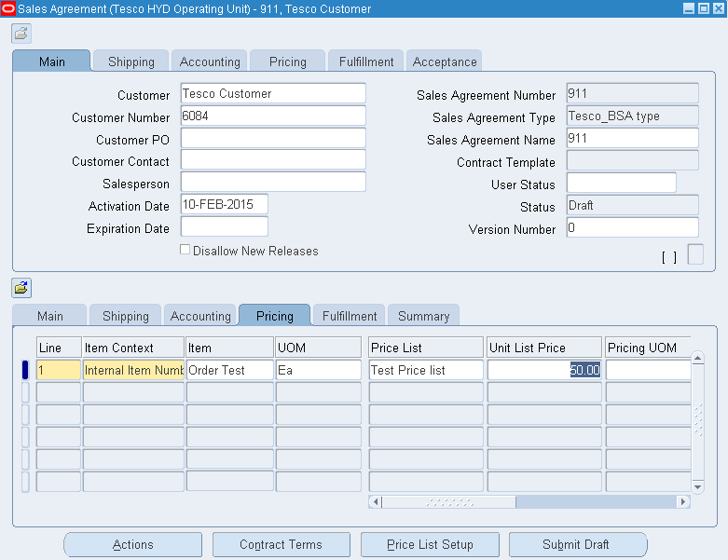Open the lines Main tab
The image size is (728, 560).
(50, 316)
